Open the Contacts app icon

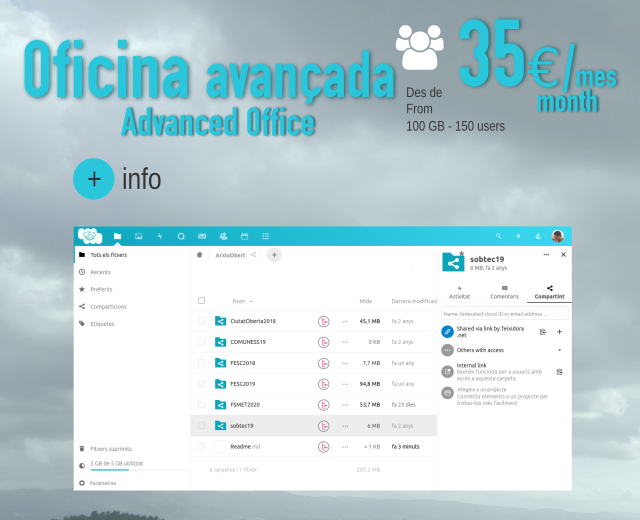tap(223, 236)
